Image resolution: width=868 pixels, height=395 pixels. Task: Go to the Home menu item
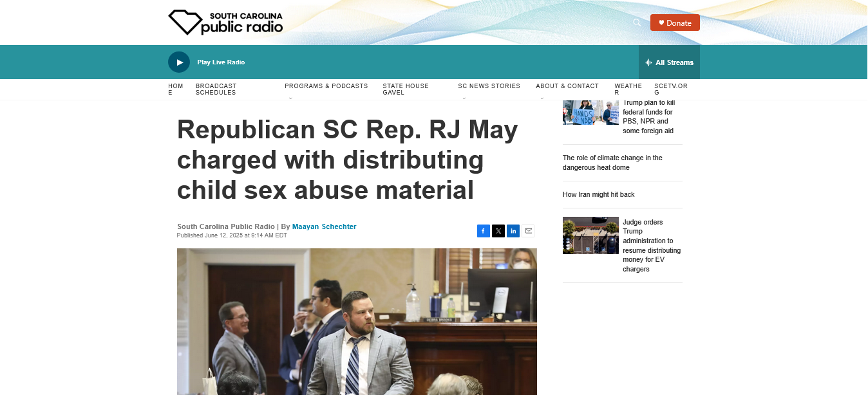click(x=176, y=89)
